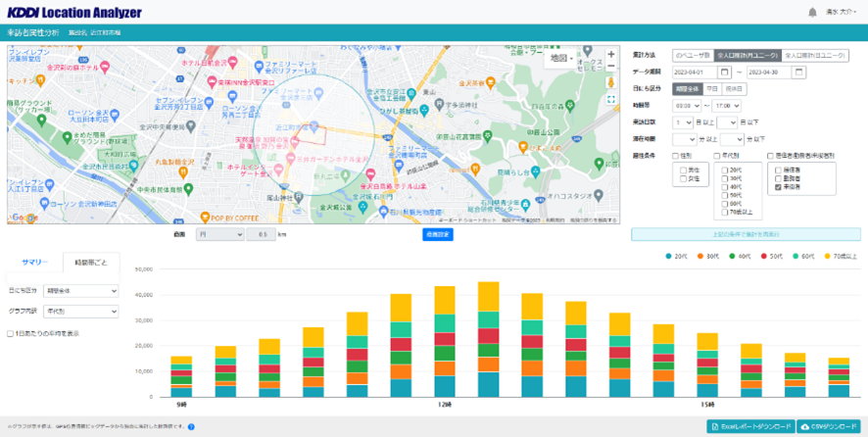The image size is (868, 437).
Task: Click the 三井ガーデンホテル金沢 hotel pin
Action: tap(292, 159)
